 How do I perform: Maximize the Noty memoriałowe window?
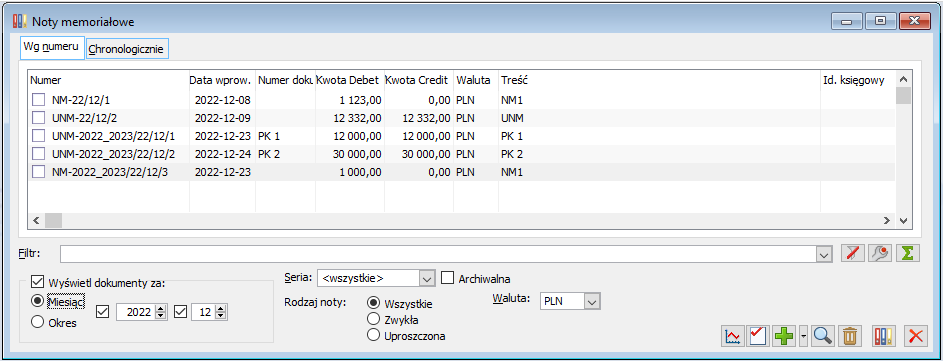pyautogui.click(x=881, y=22)
